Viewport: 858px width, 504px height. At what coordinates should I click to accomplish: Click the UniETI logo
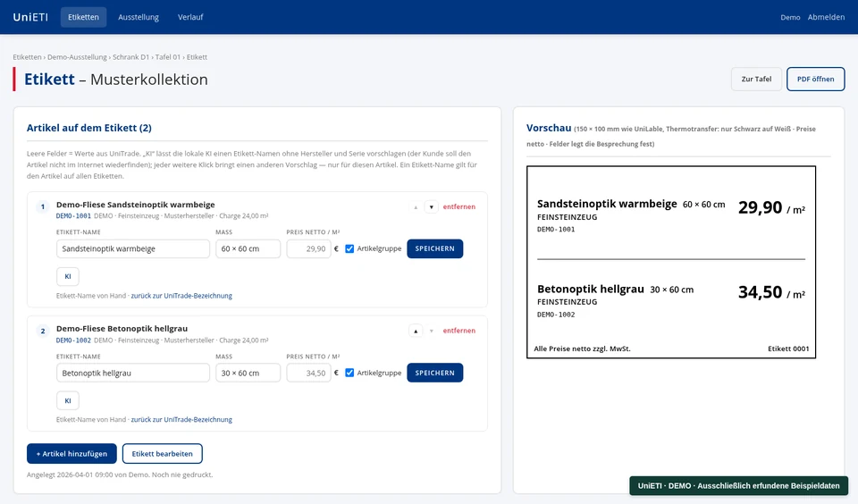[x=30, y=17]
